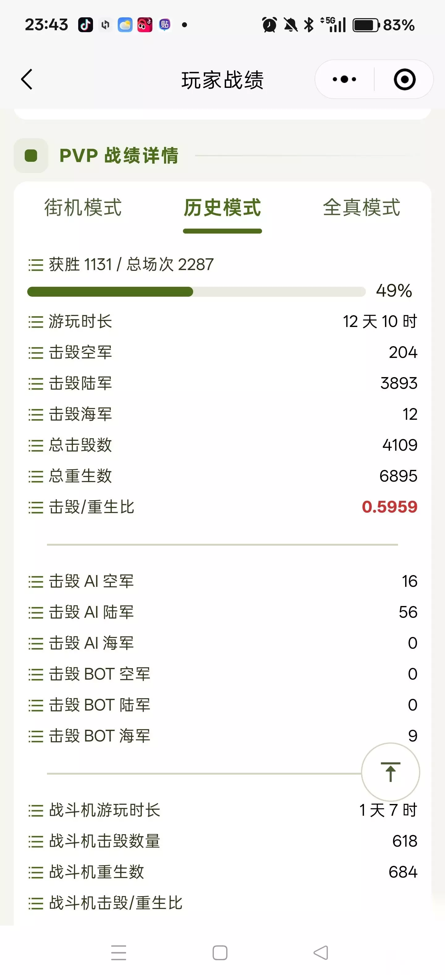Tap the 49% win rate progress bar

coord(197,292)
